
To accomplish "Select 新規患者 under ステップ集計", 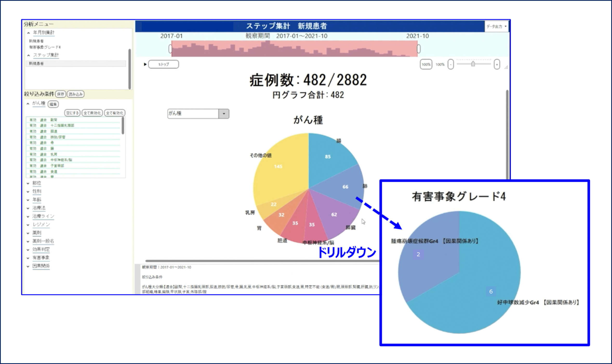I will 36,64.
